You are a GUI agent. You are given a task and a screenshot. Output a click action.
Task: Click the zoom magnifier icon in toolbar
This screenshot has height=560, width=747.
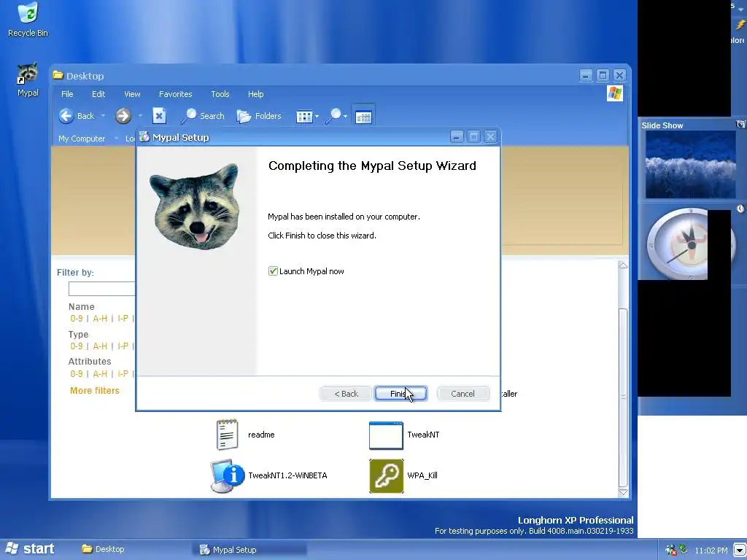click(x=333, y=116)
